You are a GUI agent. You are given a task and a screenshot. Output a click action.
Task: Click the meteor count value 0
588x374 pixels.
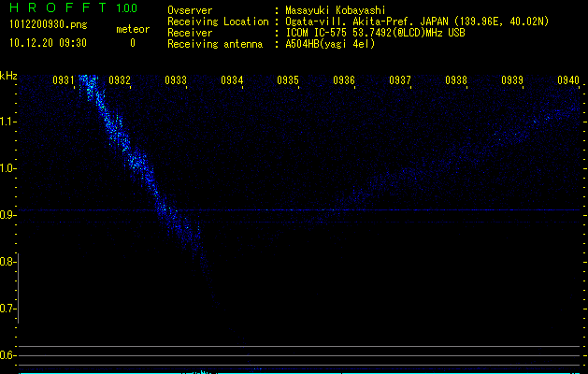(133, 43)
